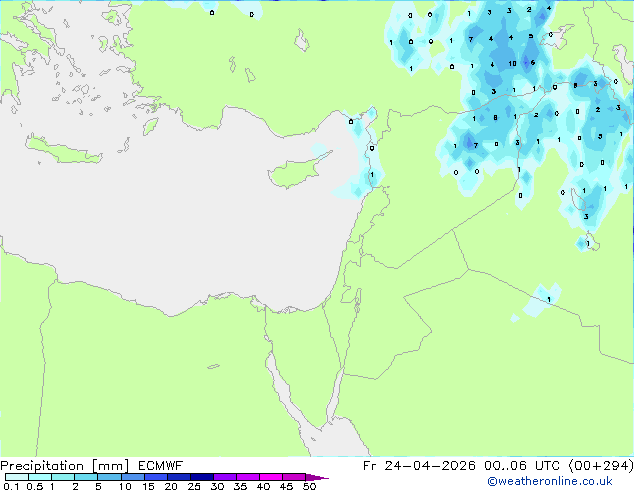Click the '0.1' legend scale label
The image size is (634, 490).
[11, 486]
